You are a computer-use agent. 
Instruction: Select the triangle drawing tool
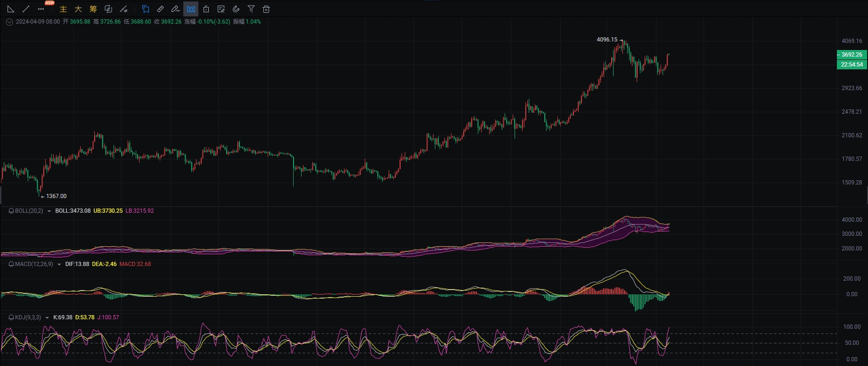coord(11,9)
